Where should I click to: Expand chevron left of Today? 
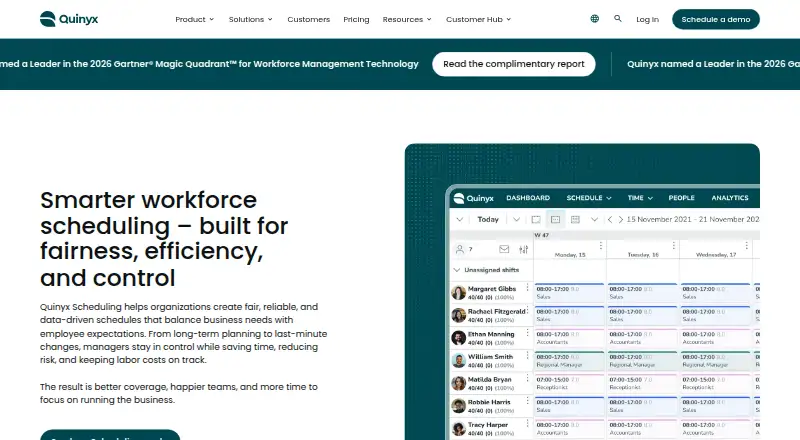click(x=460, y=219)
